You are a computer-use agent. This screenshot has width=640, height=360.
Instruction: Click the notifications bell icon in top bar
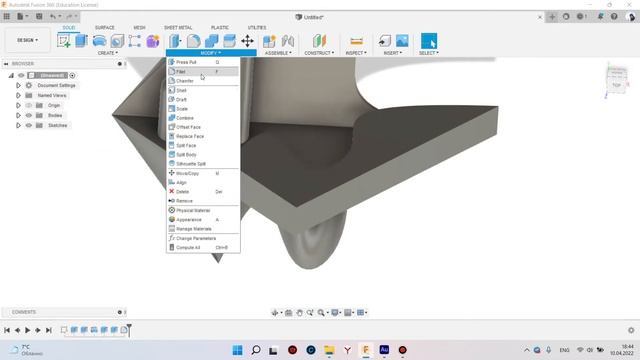click(600, 17)
